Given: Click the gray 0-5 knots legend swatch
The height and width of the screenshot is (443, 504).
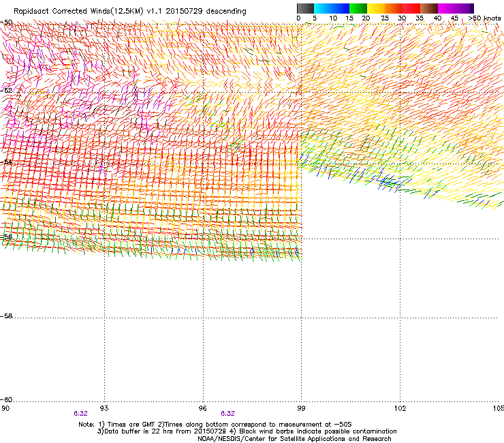Looking at the screenshot, I should coord(305,8).
